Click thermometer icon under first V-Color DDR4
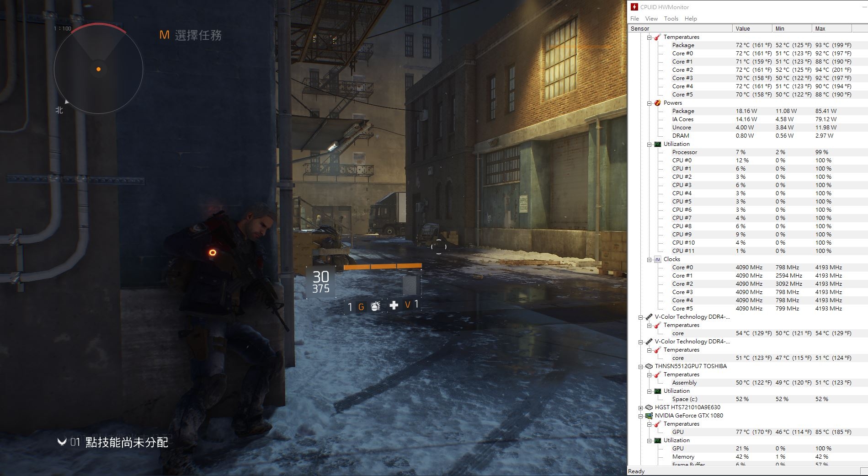 [x=657, y=325]
